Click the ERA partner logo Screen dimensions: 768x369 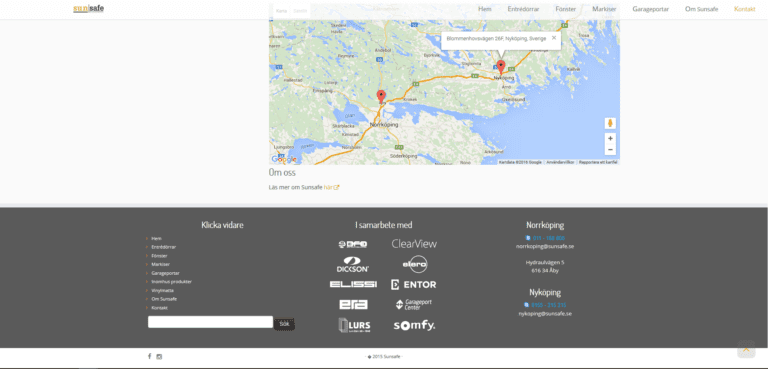[x=353, y=304]
